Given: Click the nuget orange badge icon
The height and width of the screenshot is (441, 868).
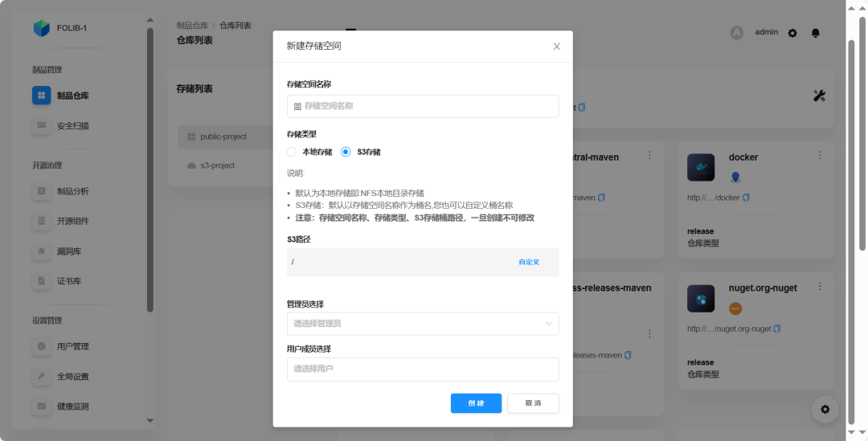Looking at the screenshot, I should (735, 308).
